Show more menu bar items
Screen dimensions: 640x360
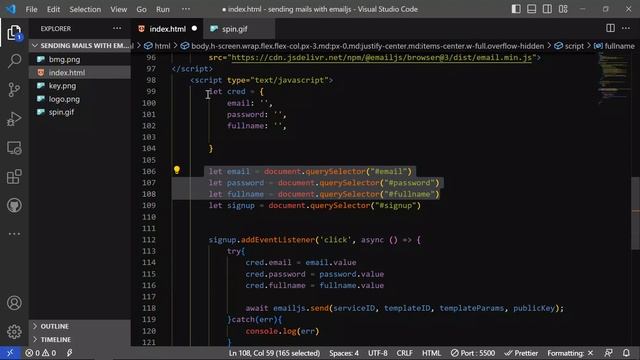(x=186, y=9)
